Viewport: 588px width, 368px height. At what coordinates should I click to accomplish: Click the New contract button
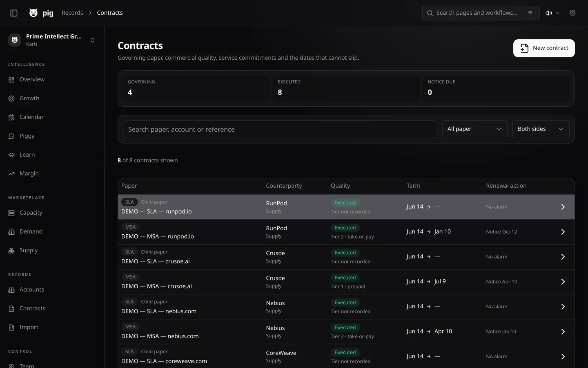pos(544,48)
